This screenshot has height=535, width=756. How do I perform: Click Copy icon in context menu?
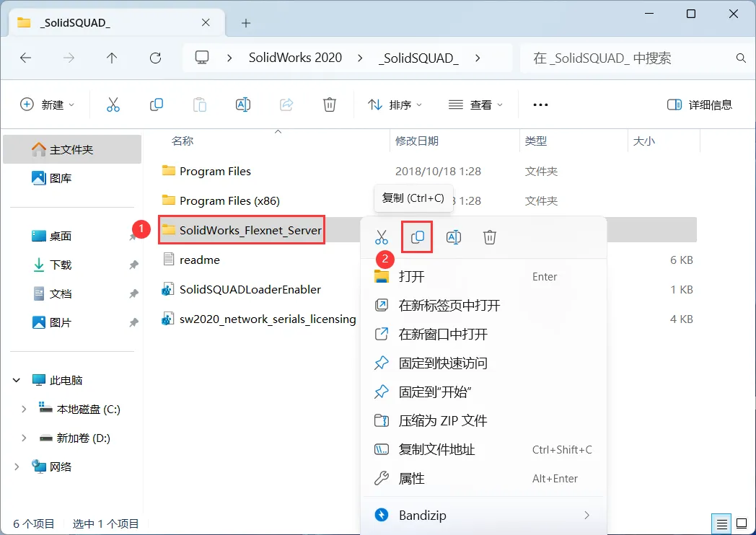(418, 237)
